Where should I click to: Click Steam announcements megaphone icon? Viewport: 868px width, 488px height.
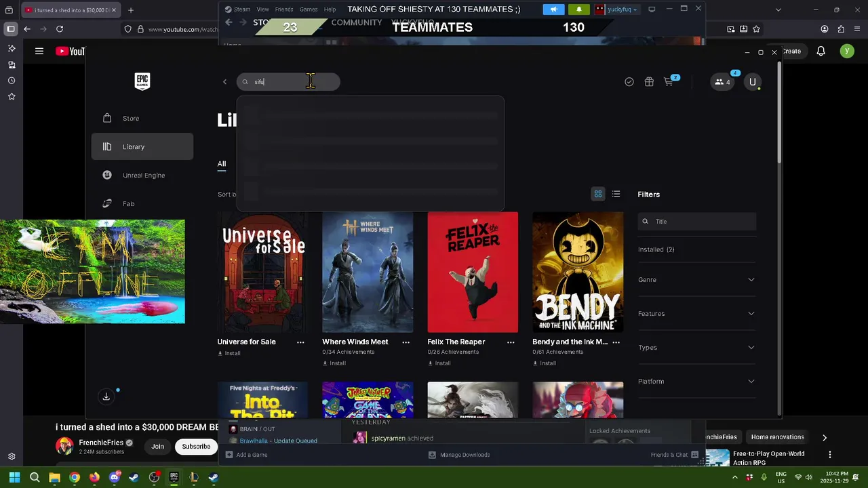[554, 9]
